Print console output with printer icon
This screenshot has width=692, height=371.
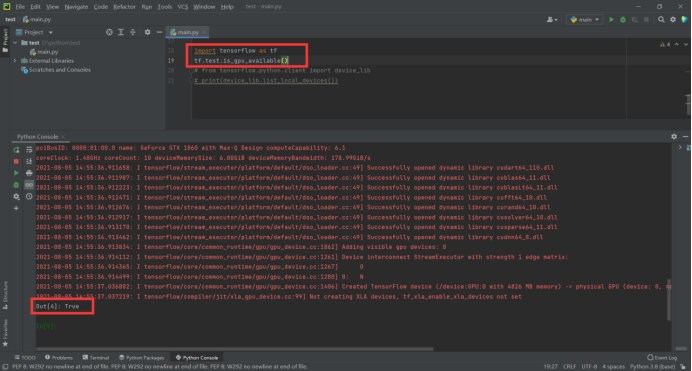click(29, 173)
